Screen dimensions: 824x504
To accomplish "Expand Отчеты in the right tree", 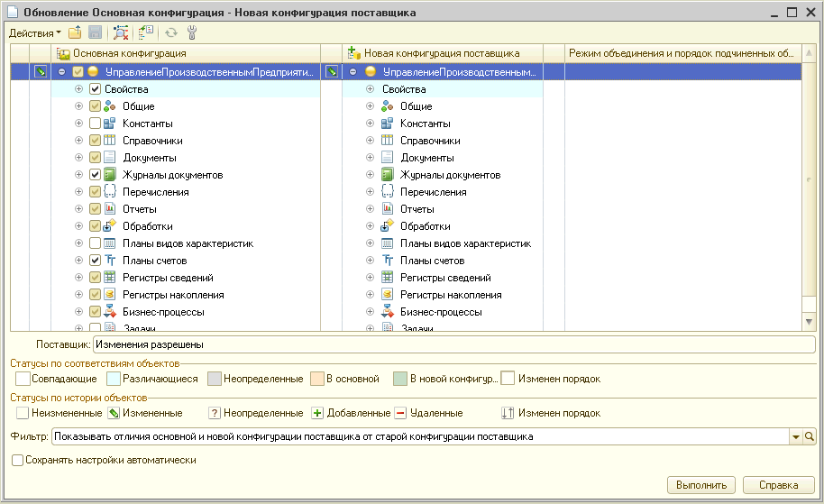I will click(x=370, y=208).
